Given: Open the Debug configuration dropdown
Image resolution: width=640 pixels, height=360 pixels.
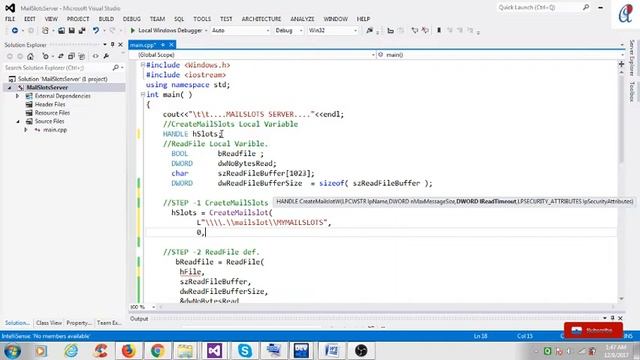Looking at the screenshot, I should pyautogui.click(x=289, y=31).
